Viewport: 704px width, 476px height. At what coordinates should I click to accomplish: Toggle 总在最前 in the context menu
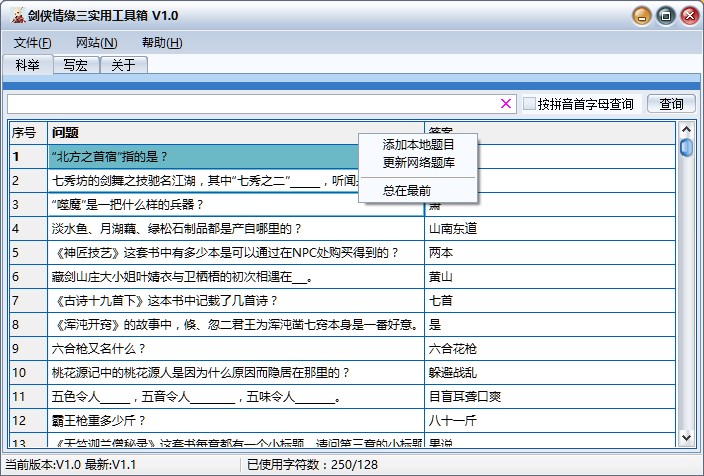(407, 190)
